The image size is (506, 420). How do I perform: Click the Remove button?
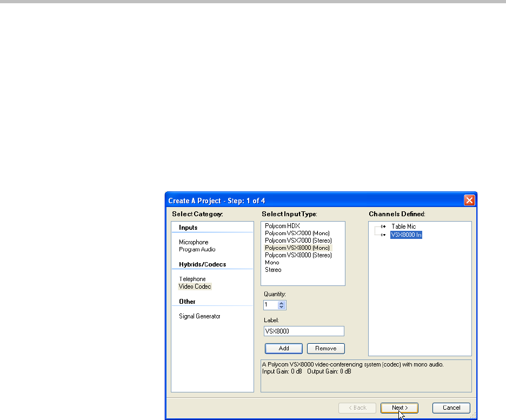[x=325, y=349]
